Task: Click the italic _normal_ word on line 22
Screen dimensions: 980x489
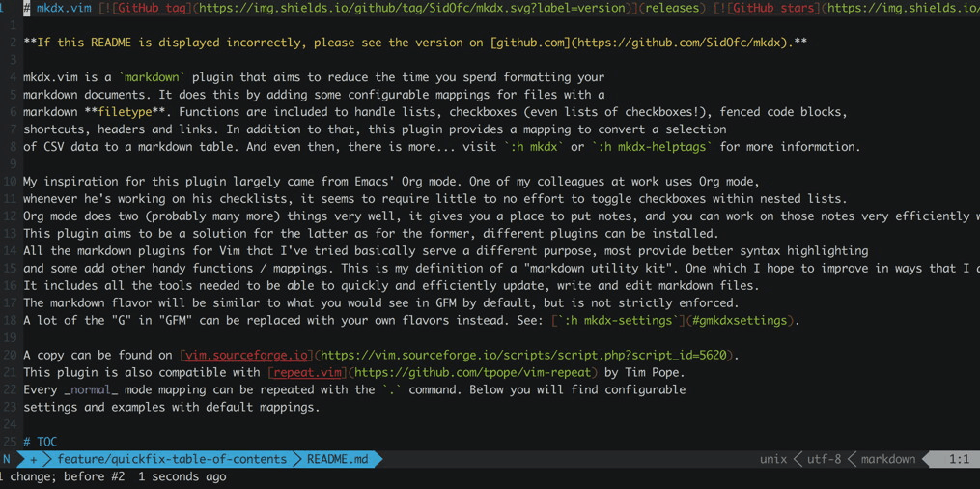Action: point(92,389)
